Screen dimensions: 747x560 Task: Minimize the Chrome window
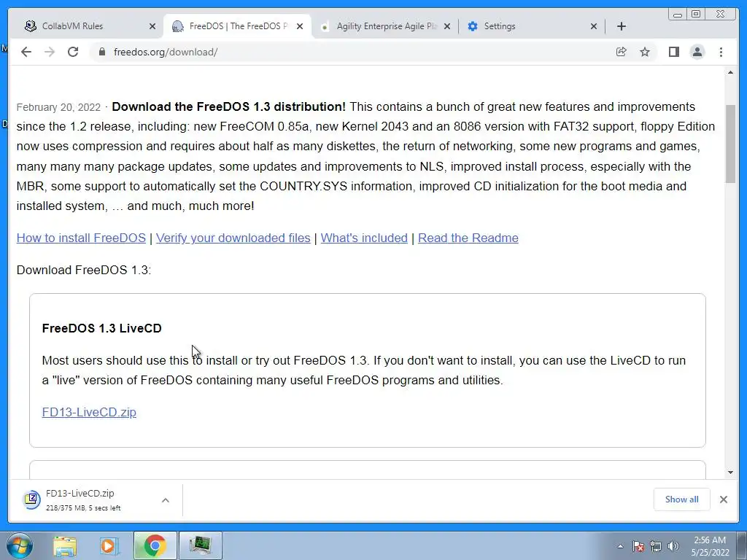tap(678, 15)
